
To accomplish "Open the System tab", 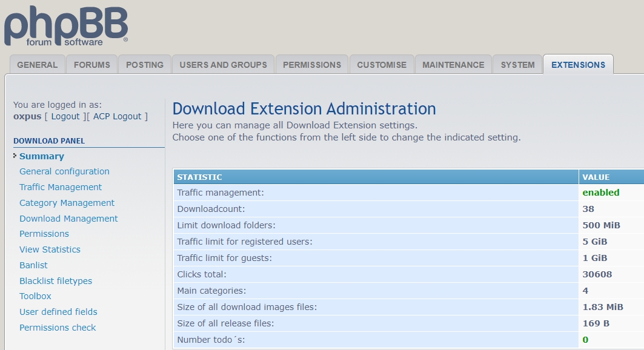I will click(x=517, y=65).
